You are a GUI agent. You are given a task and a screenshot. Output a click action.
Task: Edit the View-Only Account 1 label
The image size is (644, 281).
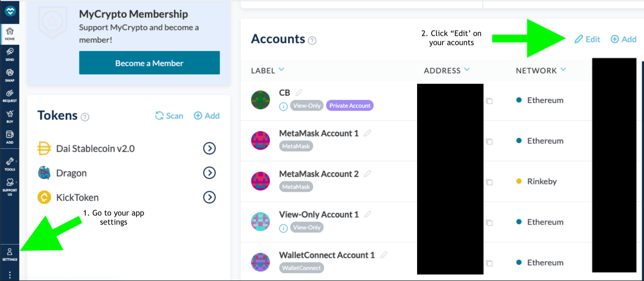click(x=368, y=214)
